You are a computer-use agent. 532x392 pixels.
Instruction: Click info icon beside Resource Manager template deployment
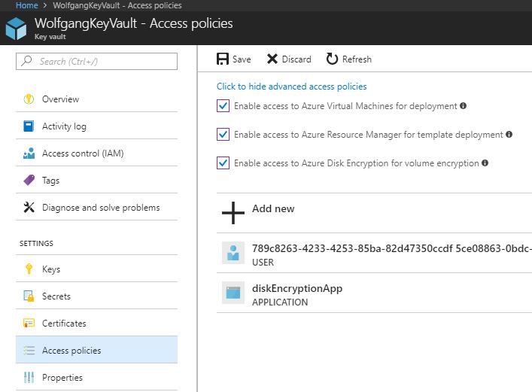[509, 135]
